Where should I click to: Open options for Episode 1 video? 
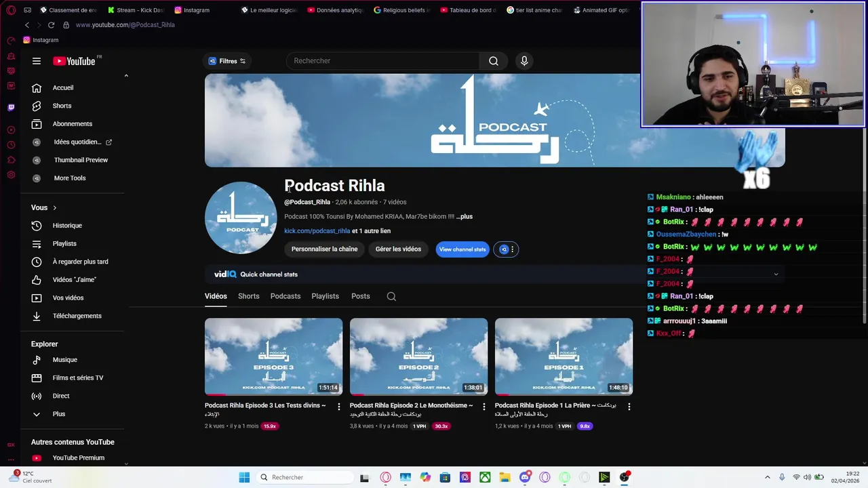point(629,407)
